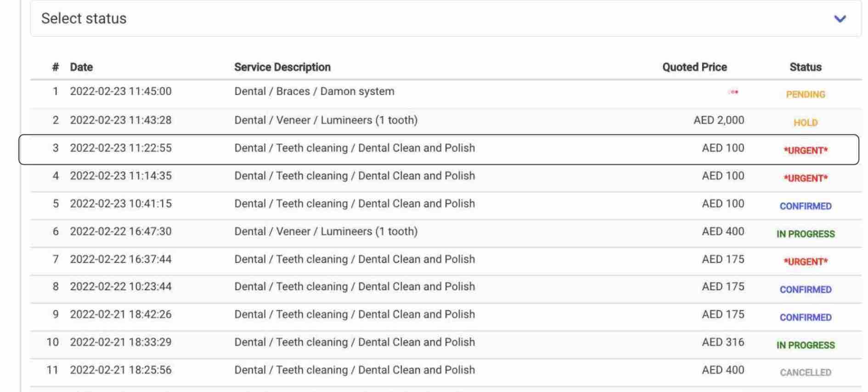This screenshot has width=868, height=392.
Task: Click the CONFIRMED status in row 8
Action: [x=806, y=290]
